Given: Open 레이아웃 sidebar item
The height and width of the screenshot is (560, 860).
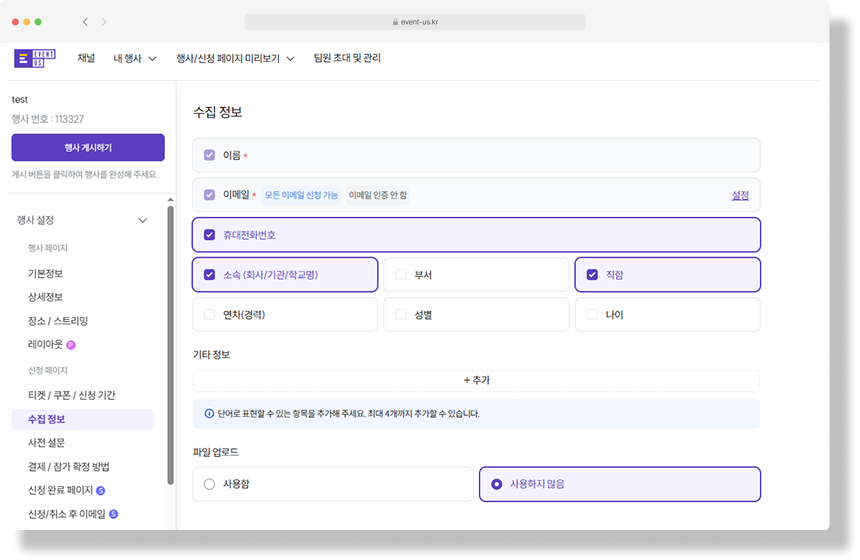Looking at the screenshot, I should coord(46,344).
